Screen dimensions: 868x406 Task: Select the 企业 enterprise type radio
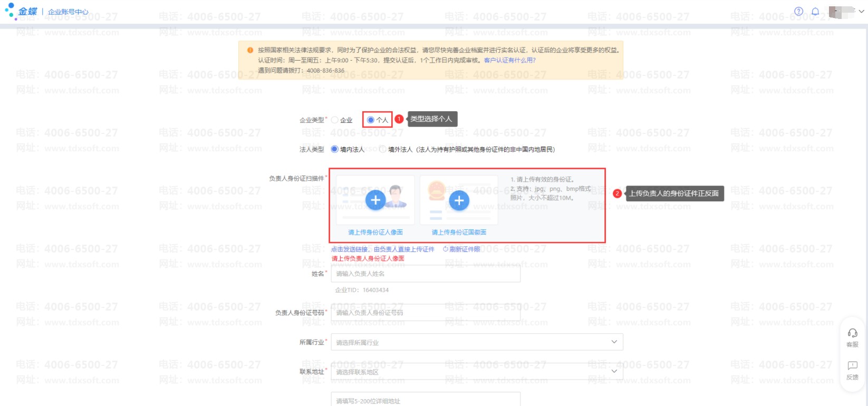pos(335,120)
